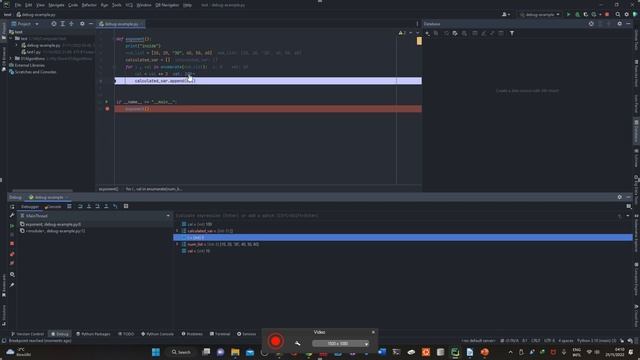
Task: Open Project panel settings gear
Action: [82, 24]
